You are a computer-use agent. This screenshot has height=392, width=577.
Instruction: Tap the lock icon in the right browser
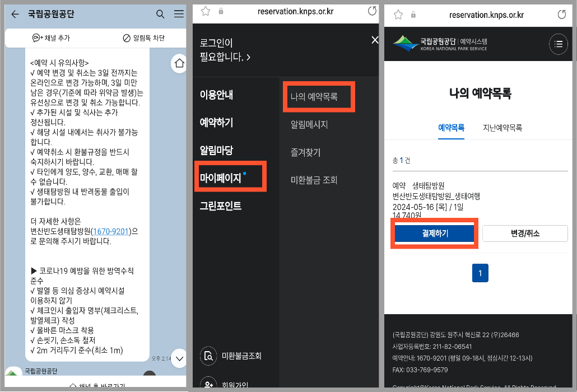point(413,15)
